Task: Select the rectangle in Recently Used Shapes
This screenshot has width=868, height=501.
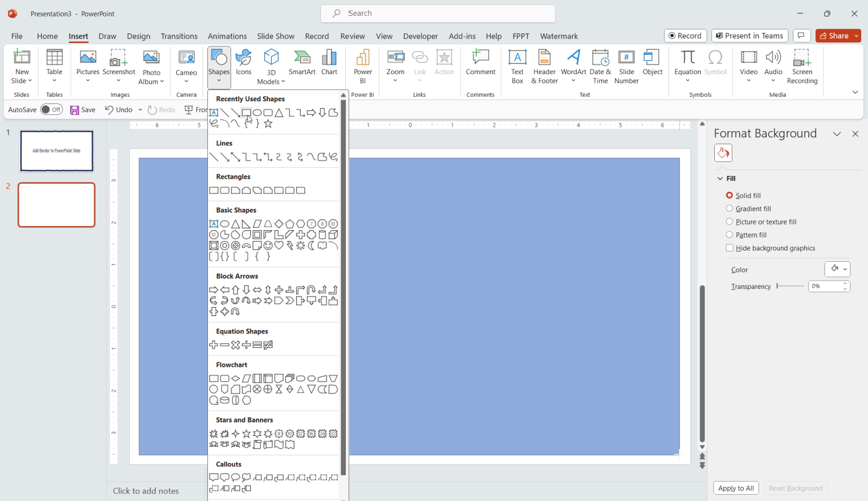Action: coord(246,113)
